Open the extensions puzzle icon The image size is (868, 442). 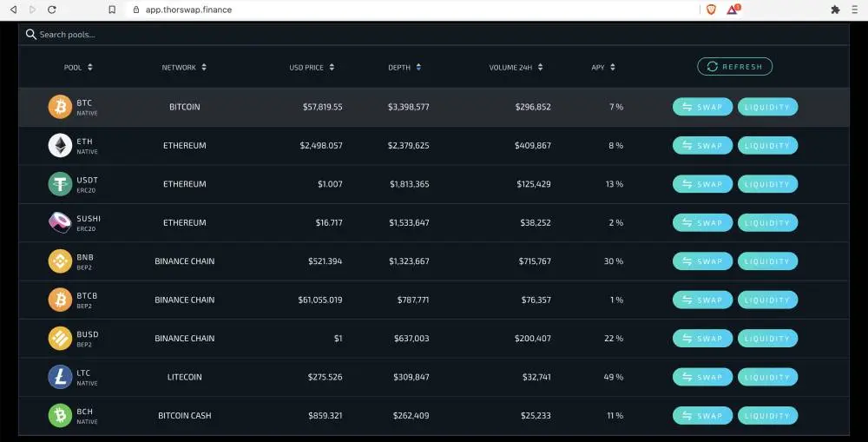click(835, 10)
